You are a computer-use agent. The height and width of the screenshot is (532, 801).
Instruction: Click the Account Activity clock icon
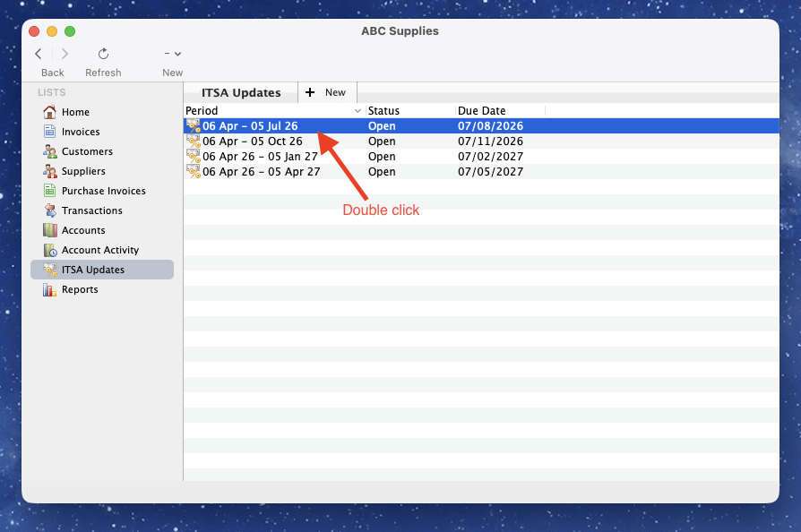[x=49, y=250]
